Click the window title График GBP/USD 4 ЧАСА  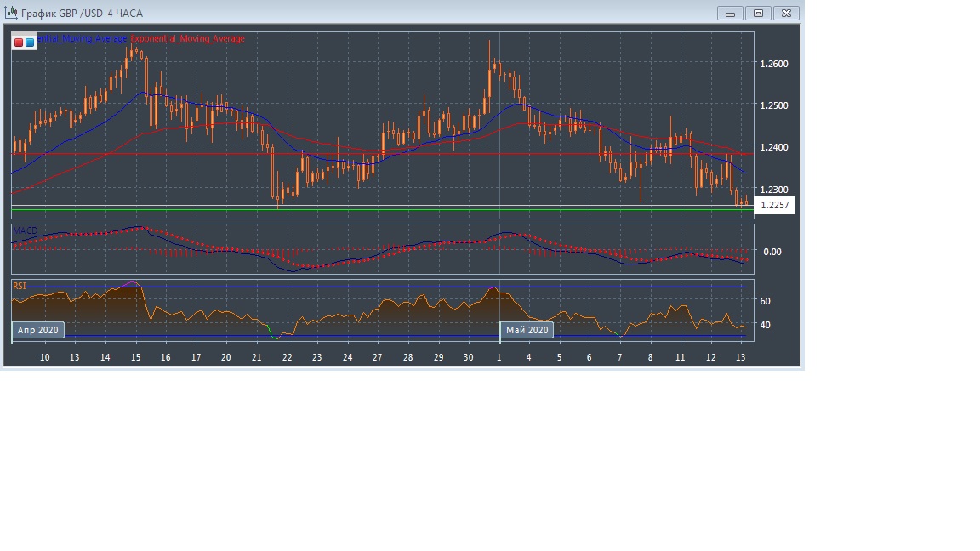pos(83,14)
